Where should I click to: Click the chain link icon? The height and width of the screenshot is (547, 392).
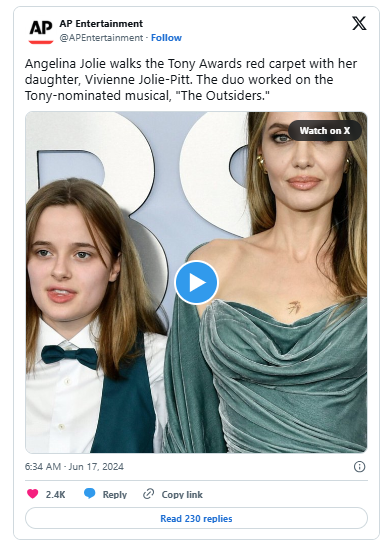click(x=149, y=494)
